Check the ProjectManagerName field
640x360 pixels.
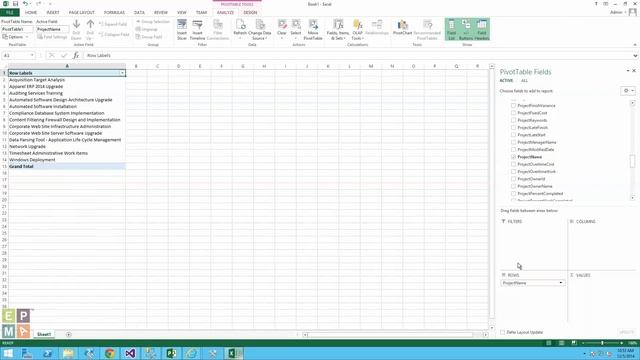tap(513, 142)
